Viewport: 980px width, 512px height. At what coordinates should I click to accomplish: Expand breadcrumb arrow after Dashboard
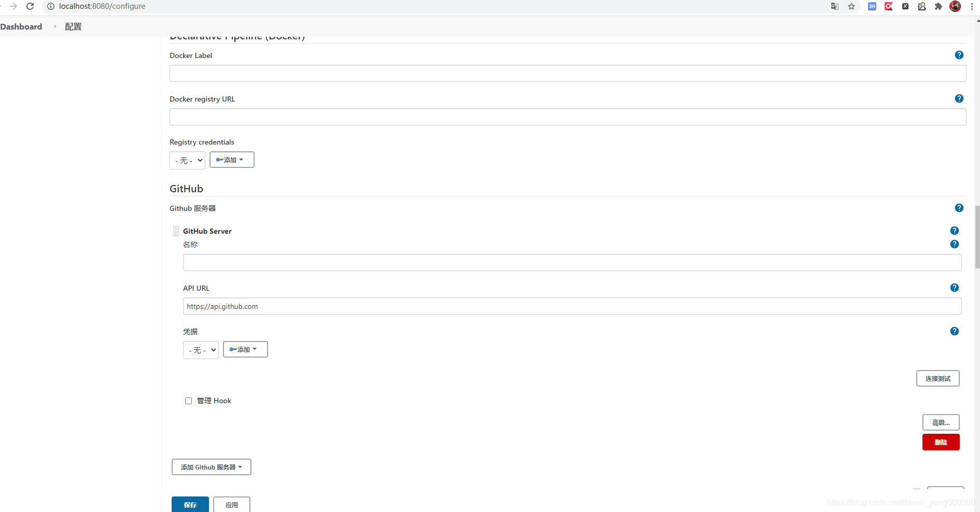55,26
